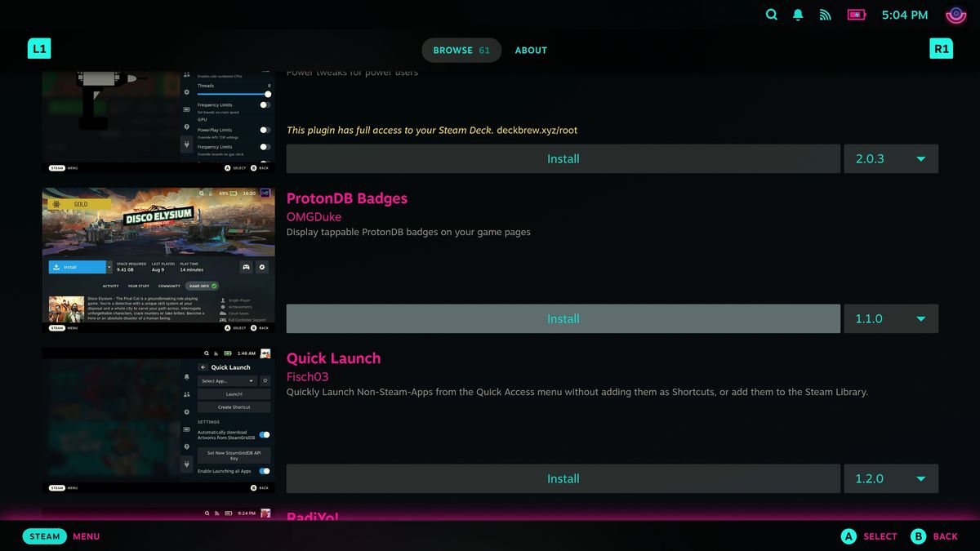Click the L1 shoulder button glyph

click(x=39, y=49)
